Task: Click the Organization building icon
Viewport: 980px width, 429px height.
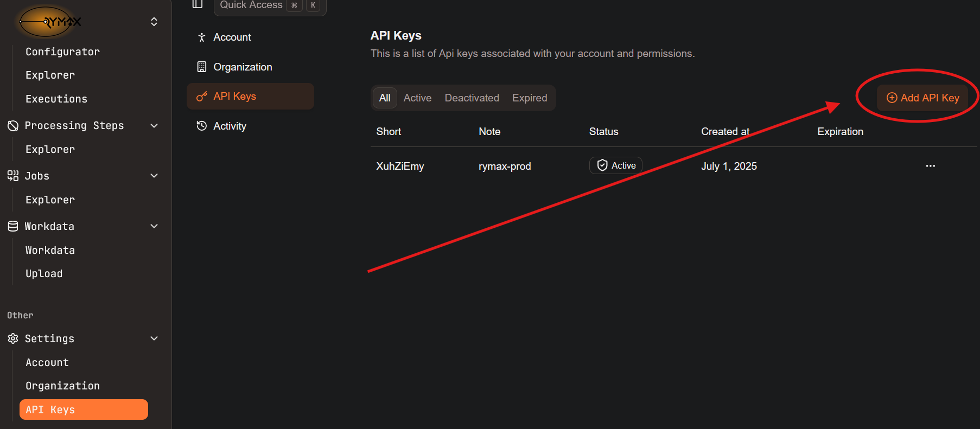Action: [202, 67]
